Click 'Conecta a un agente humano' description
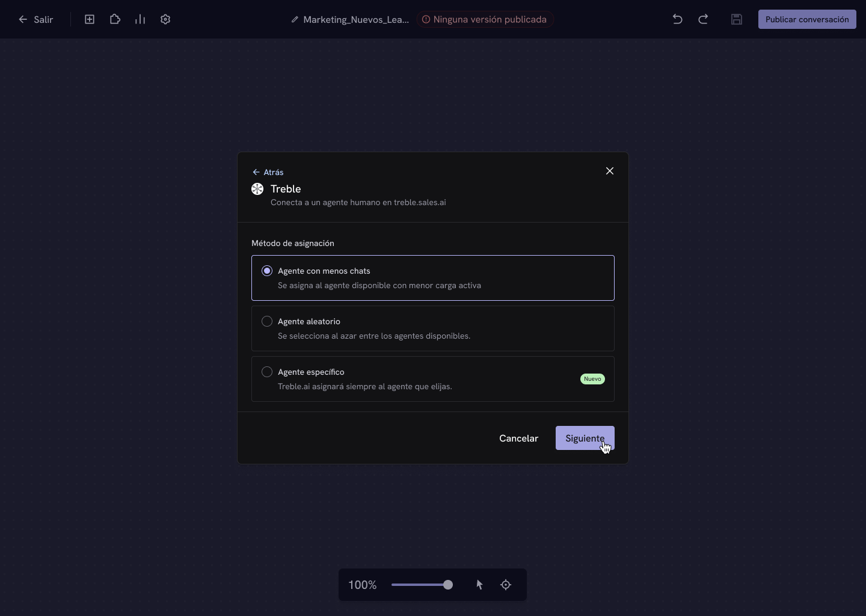Screen dimensions: 866x616 click(x=358, y=202)
